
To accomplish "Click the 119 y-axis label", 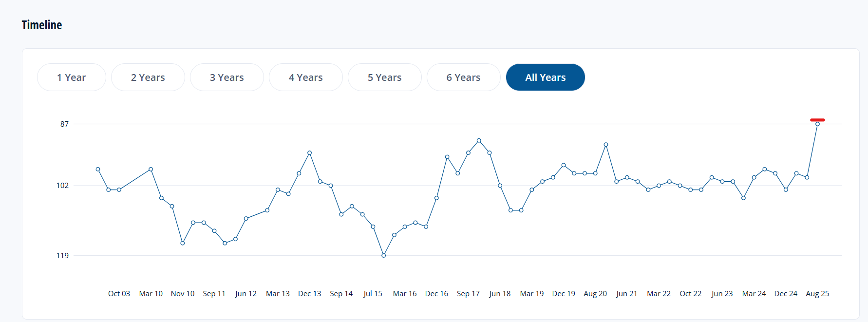I will point(62,256).
